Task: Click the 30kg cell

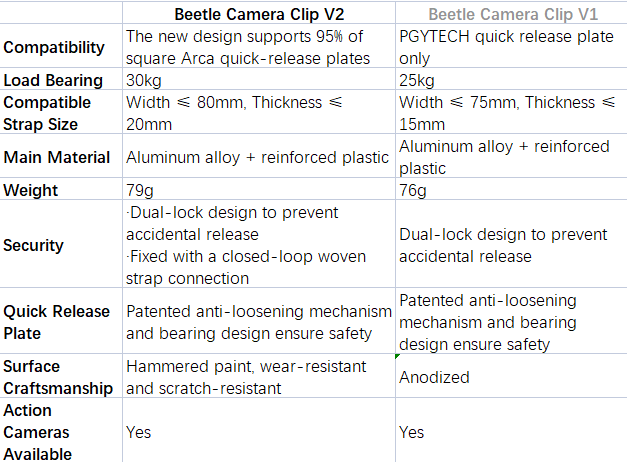Action: tap(259, 79)
